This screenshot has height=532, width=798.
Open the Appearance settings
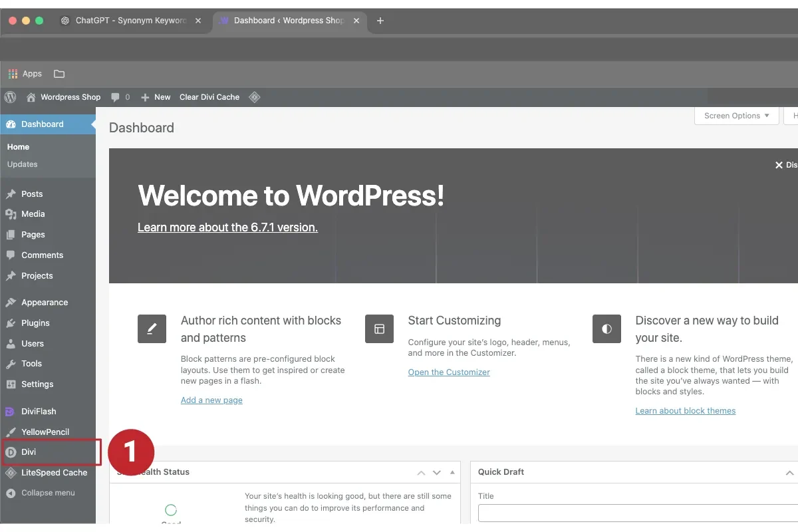point(43,302)
